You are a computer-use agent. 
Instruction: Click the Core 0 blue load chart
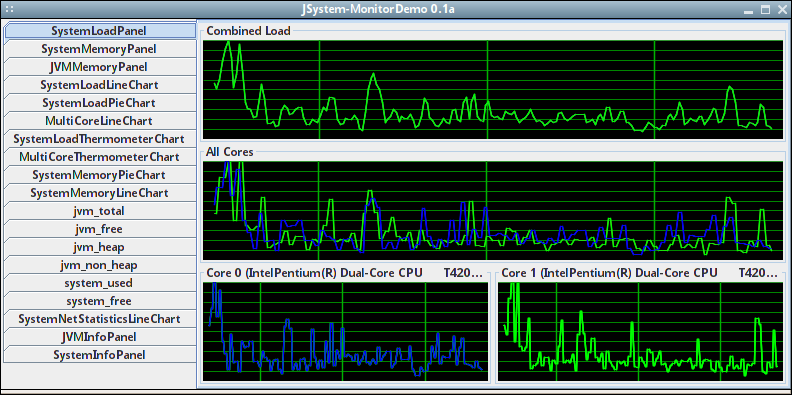pos(345,332)
